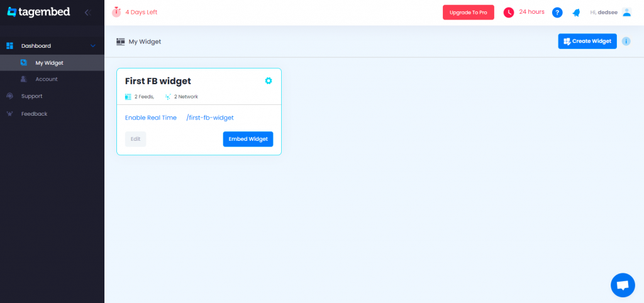The width and height of the screenshot is (644, 303).
Task: Open /first-fb-widget link
Action: click(x=210, y=118)
